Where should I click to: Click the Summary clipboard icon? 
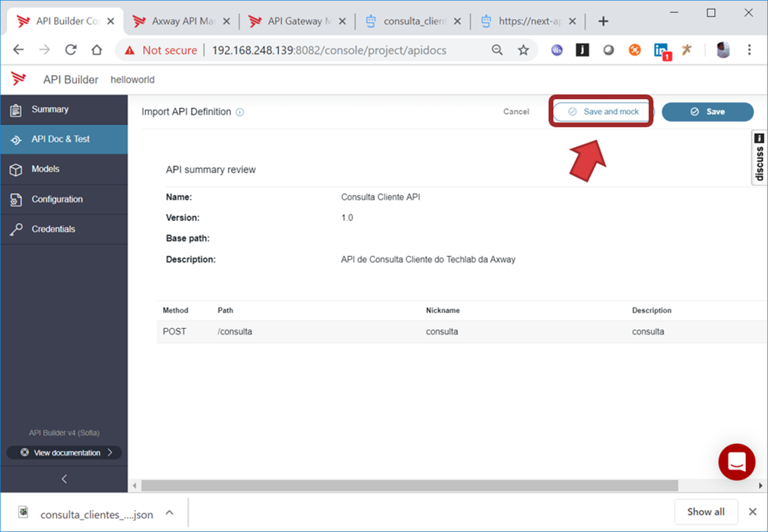(x=16, y=110)
